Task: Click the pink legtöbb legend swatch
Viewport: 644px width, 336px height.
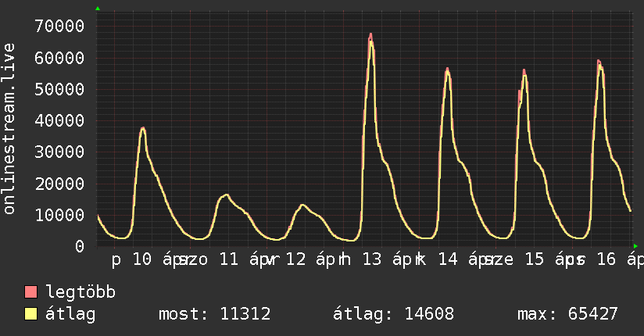Action: (30, 291)
